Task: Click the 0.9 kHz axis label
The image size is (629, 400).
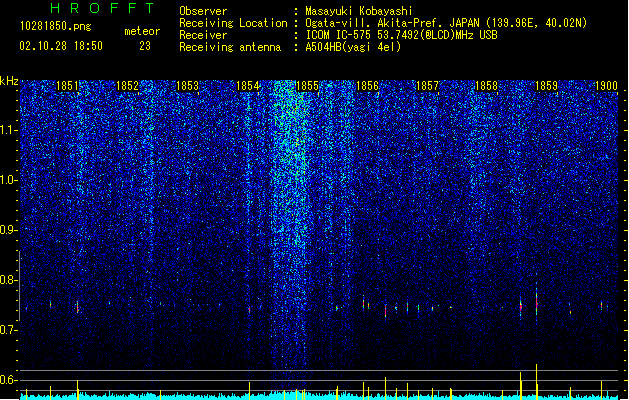Action: coord(9,230)
